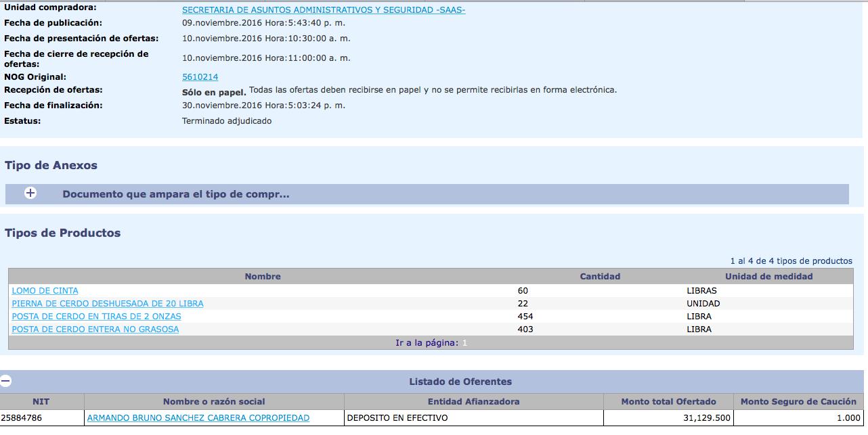Open ARMANDO BRUNO SANCHEZ CABRERA COPROPIEDAD bidder
Viewport: 868px width, 435px height.
(x=198, y=418)
